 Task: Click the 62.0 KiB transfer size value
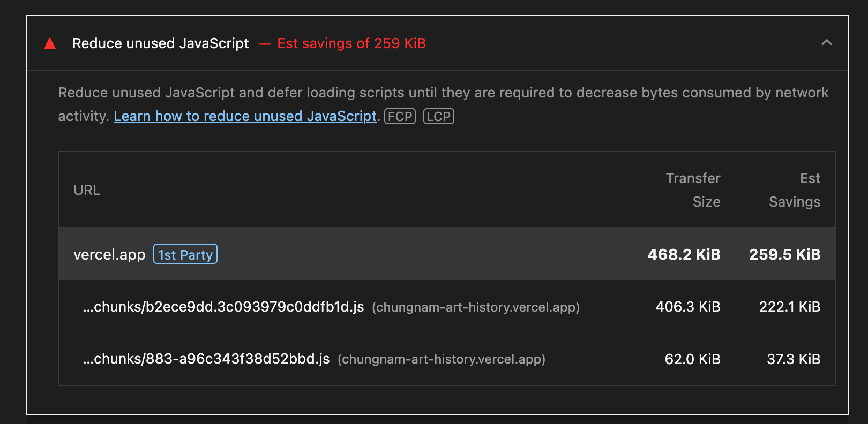click(x=692, y=359)
